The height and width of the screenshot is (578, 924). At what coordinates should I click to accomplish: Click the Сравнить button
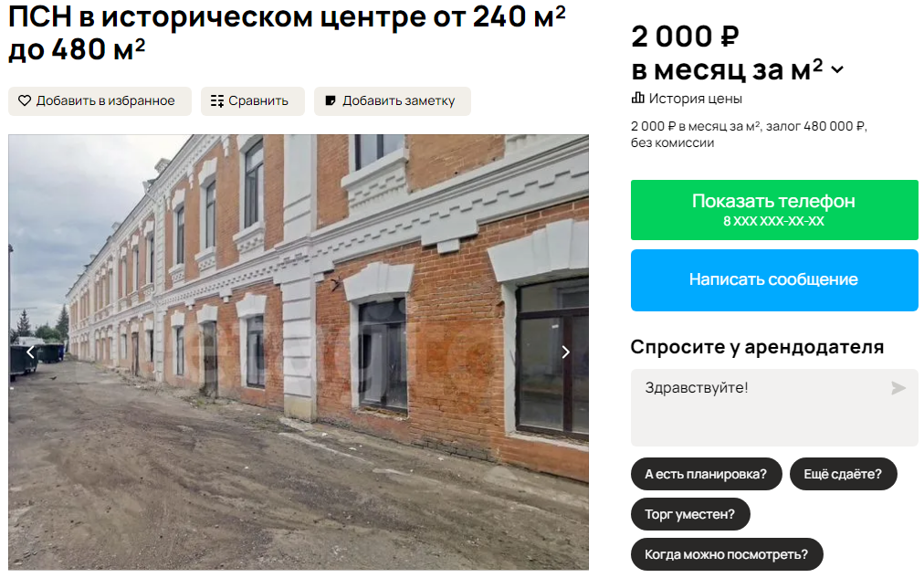[x=252, y=100]
